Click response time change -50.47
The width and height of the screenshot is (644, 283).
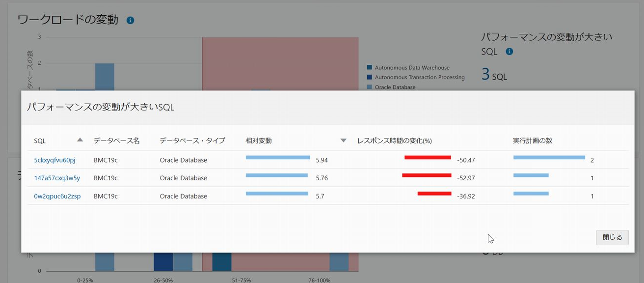(x=466, y=160)
